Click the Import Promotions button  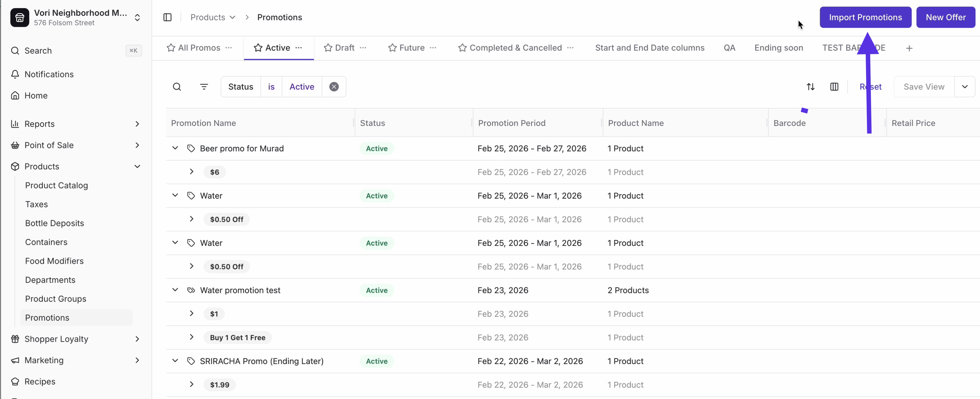point(865,17)
